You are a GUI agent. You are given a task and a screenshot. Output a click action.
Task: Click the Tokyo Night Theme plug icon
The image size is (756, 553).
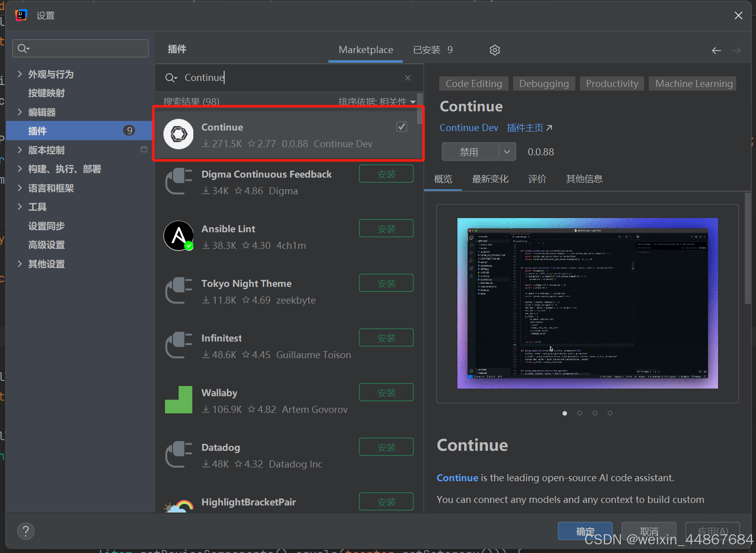click(179, 290)
